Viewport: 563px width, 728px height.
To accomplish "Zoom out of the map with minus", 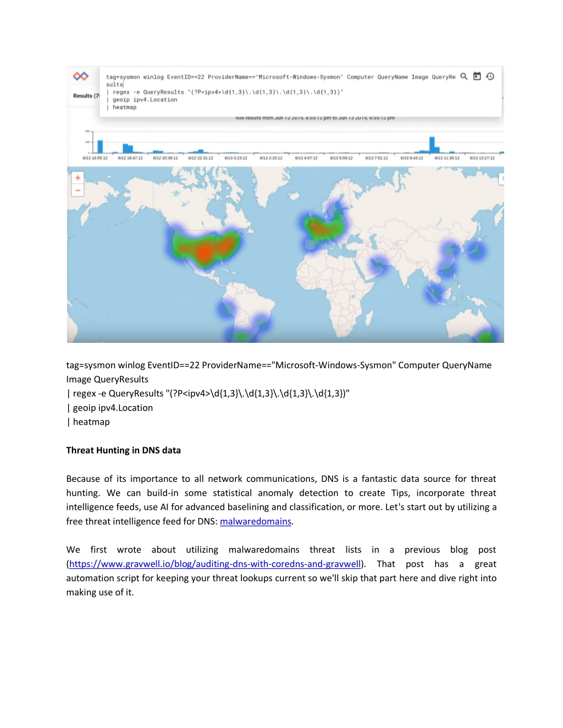I will click(x=78, y=190).
